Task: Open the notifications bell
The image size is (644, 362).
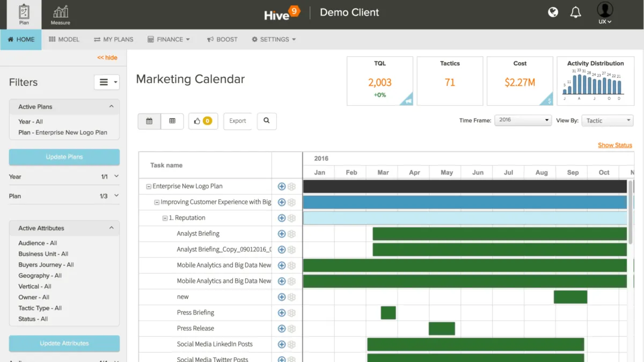Action: click(x=576, y=12)
